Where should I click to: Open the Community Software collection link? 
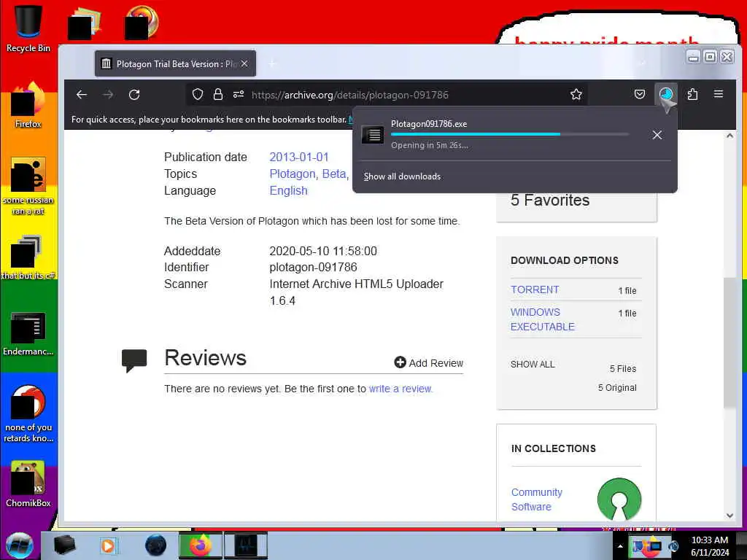[536, 499]
